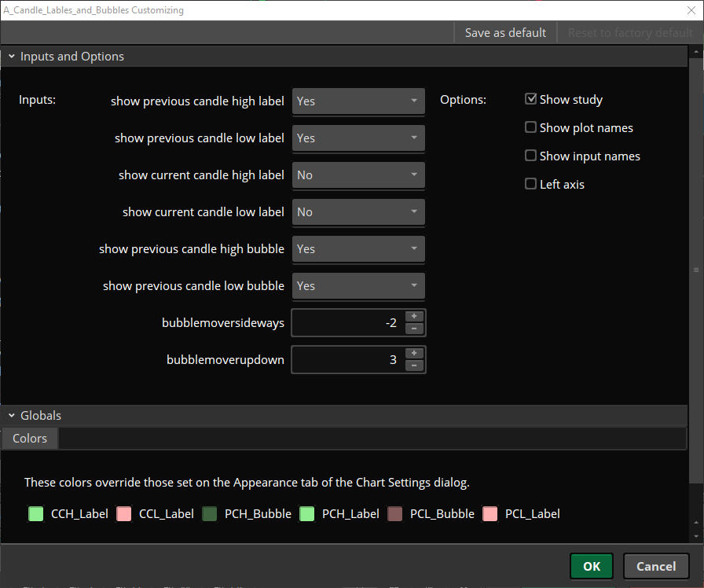Image resolution: width=704 pixels, height=588 pixels.
Task: Collapse the Inputs and Options section
Action: [x=12, y=56]
